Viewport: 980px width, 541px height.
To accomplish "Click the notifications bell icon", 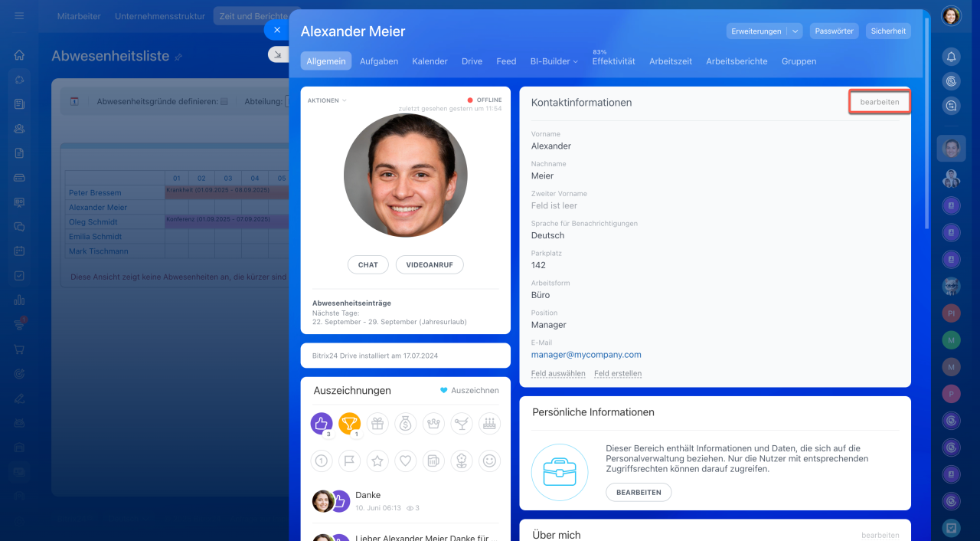I will click(x=951, y=56).
